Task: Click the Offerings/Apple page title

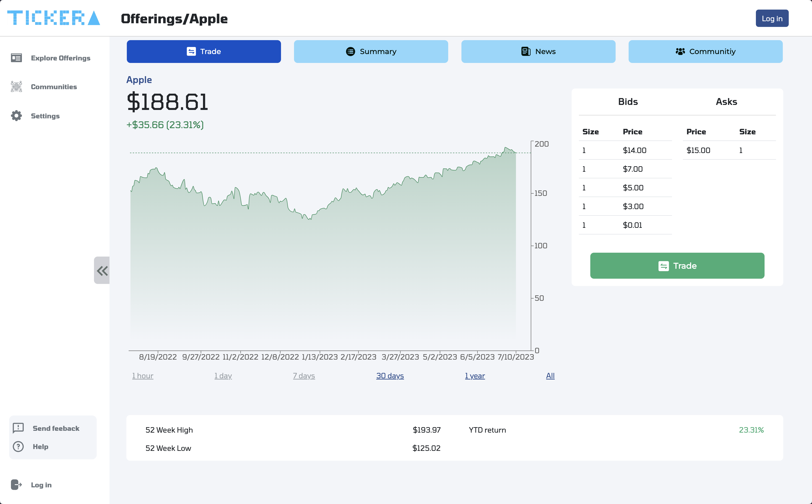Action: pyautogui.click(x=174, y=19)
